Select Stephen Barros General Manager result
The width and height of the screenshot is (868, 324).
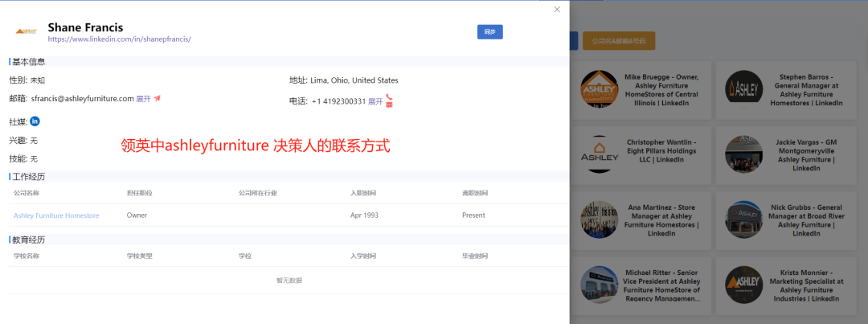pos(787,90)
